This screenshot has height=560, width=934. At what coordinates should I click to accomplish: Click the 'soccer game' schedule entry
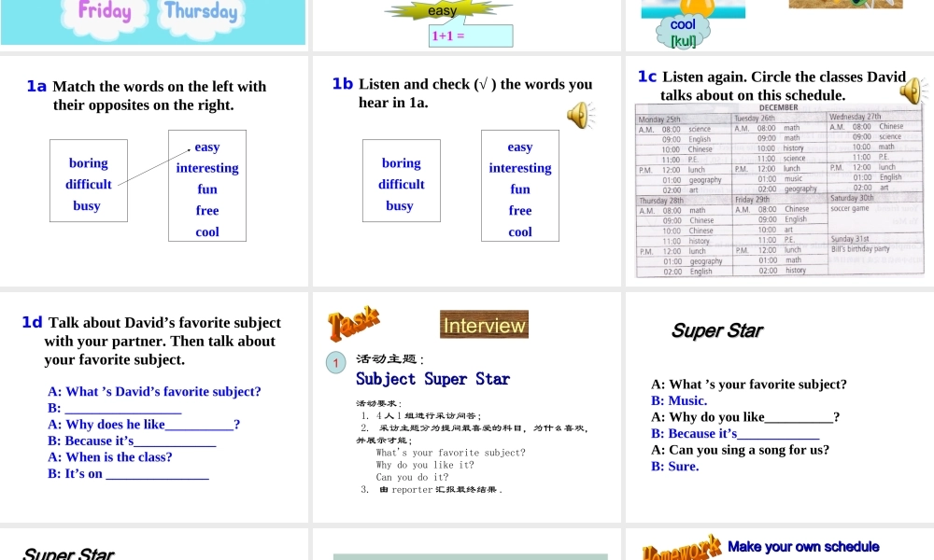click(x=850, y=208)
